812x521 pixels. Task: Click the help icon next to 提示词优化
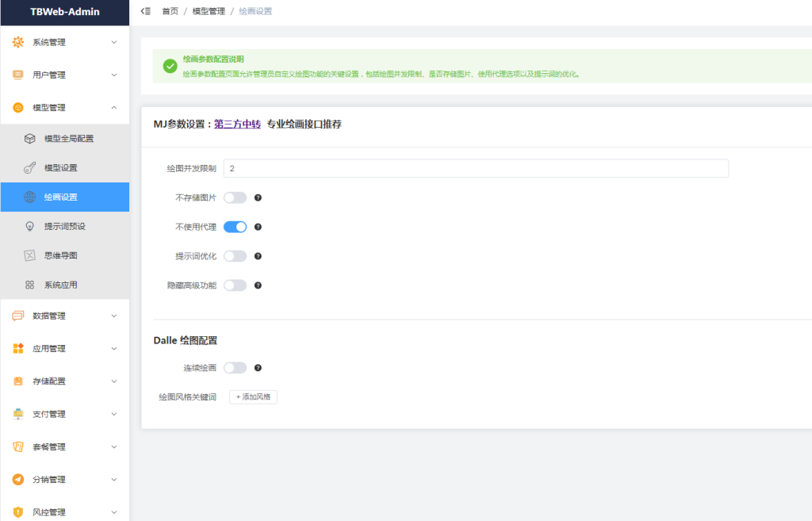(258, 256)
